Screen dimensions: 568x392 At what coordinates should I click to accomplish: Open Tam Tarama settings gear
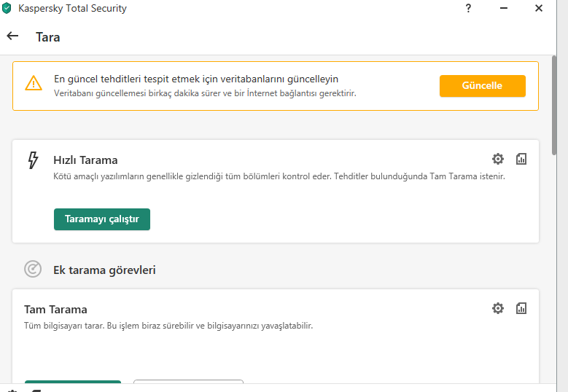point(498,308)
